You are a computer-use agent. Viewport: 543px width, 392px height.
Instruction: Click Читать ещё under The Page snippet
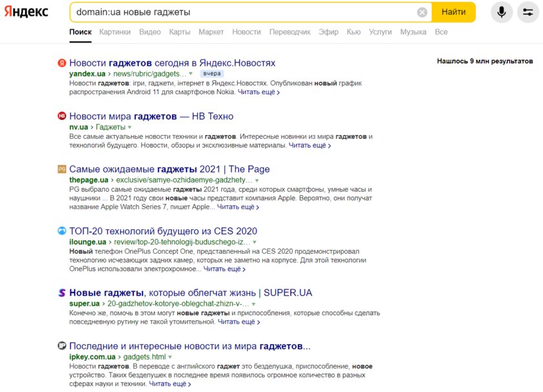tap(238, 207)
